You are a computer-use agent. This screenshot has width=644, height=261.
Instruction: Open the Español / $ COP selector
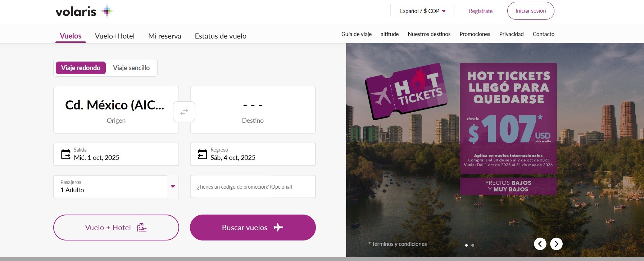point(422,11)
